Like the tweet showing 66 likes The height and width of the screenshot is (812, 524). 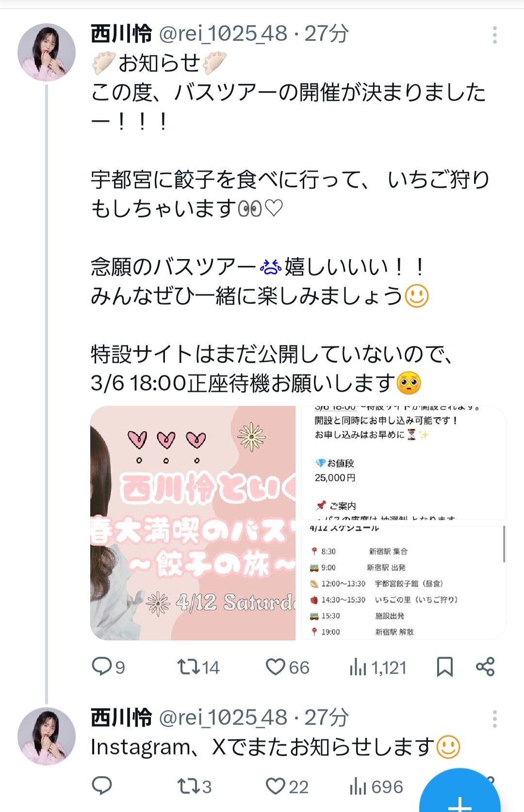tap(287, 667)
